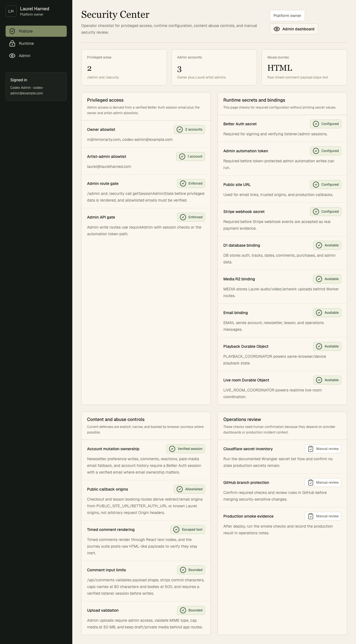This screenshot has width=356, height=644.
Task: Click the Timed comment rendering Escaped text badge
Action: click(188, 530)
